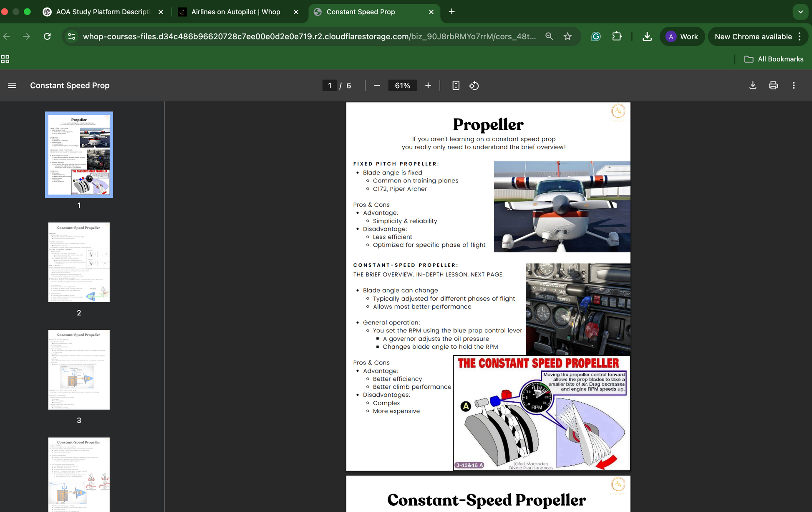Rotate the document counterclockwise
The width and height of the screenshot is (812, 512).
pos(474,85)
